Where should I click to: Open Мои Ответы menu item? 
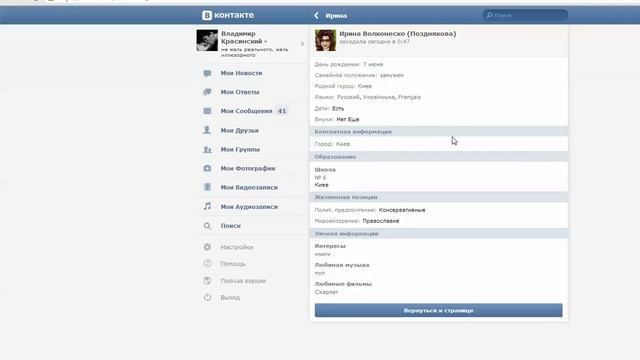click(240, 92)
